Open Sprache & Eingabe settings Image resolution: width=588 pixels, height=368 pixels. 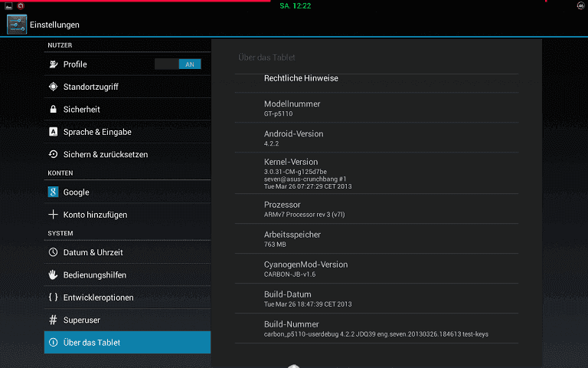point(127,132)
